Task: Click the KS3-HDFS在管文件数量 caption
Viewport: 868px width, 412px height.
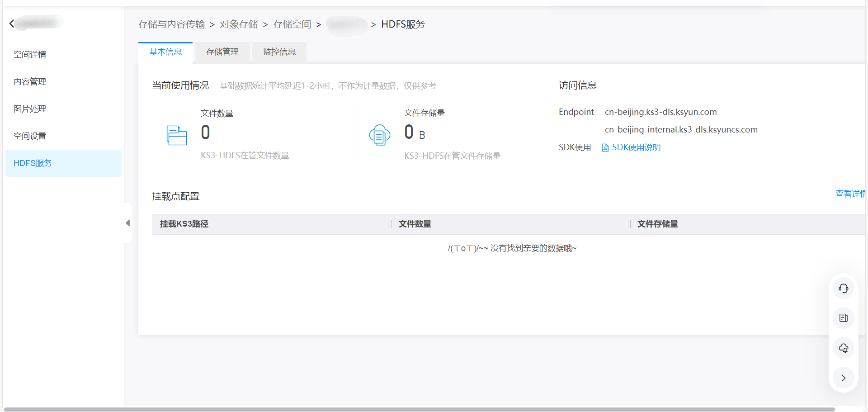Action: pos(245,156)
